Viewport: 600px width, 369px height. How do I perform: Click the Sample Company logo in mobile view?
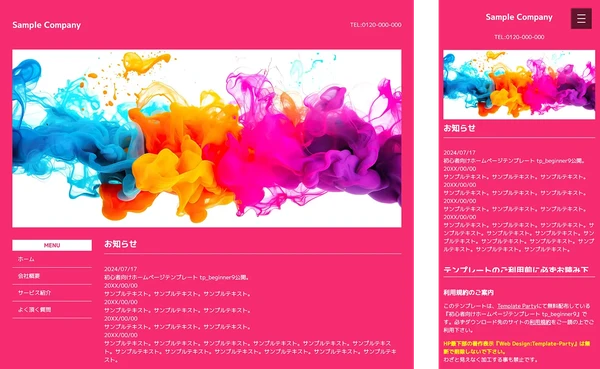[x=519, y=17]
